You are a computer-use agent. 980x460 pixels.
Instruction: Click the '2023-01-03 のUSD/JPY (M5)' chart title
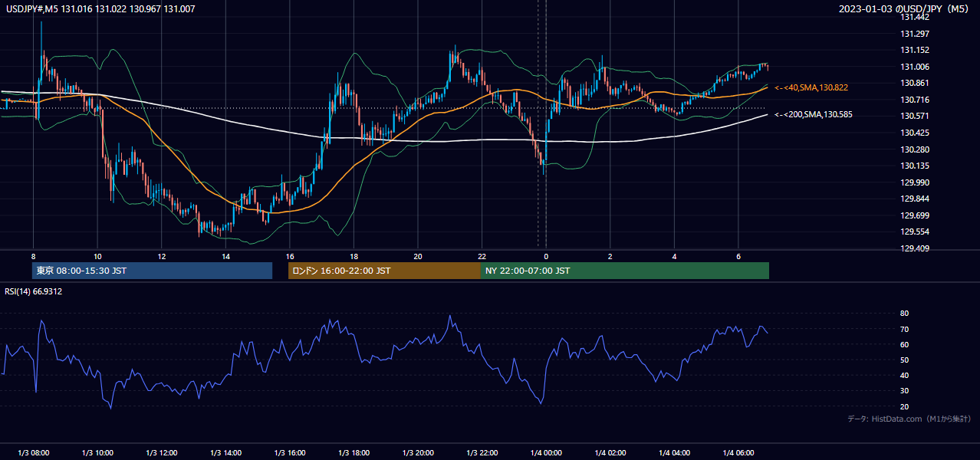(905, 9)
